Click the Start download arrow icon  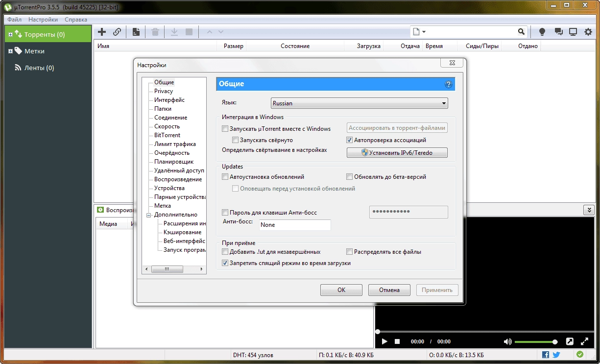coord(174,32)
